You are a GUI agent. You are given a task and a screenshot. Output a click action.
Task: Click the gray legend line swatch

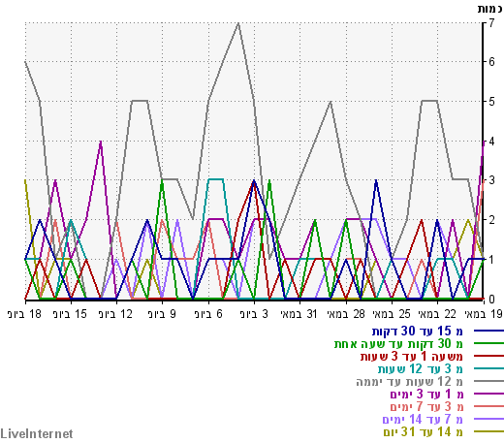pyautogui.click(x=488, y=381)
